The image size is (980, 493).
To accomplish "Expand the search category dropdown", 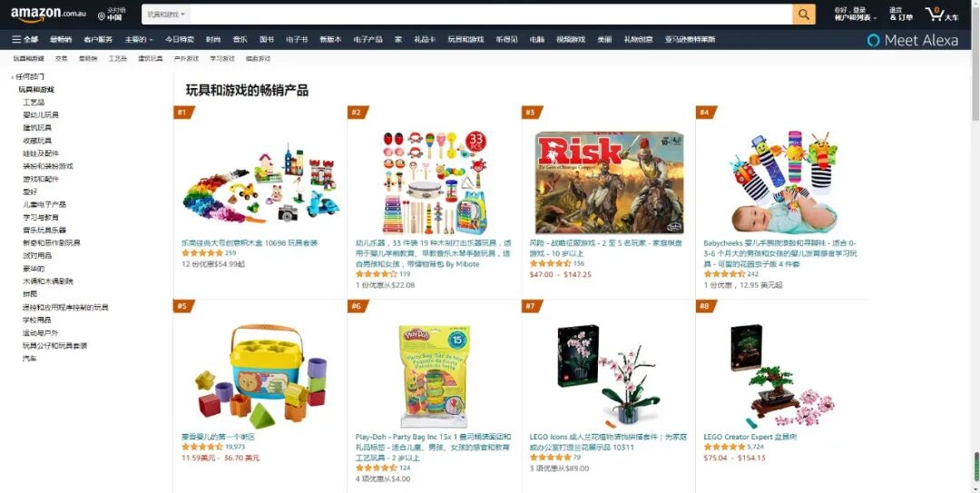I will pos(166,15).
